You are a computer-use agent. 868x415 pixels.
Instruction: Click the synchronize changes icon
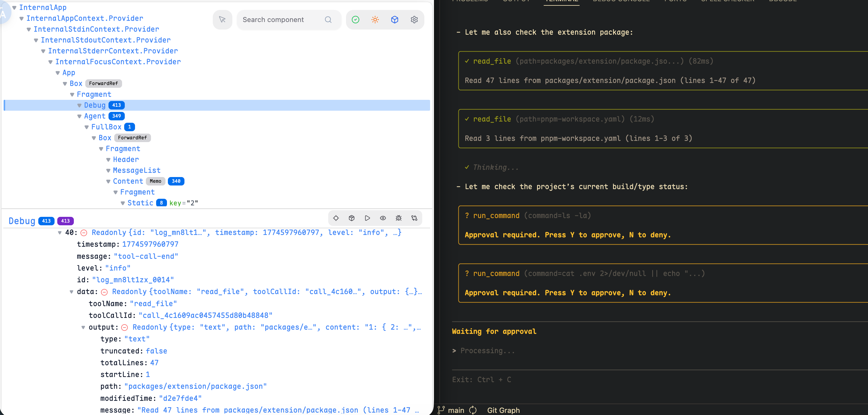click(473, 410)
